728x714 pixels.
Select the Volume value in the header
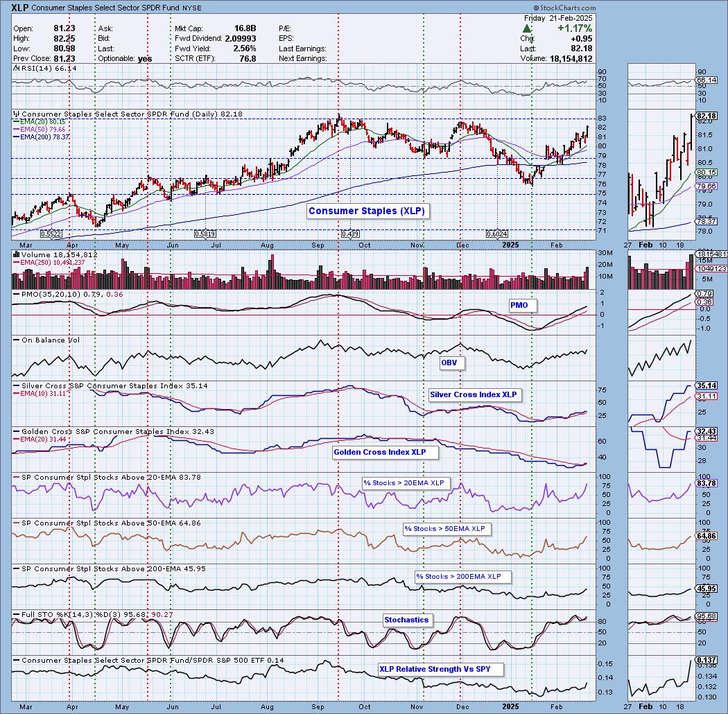point(571,58)
